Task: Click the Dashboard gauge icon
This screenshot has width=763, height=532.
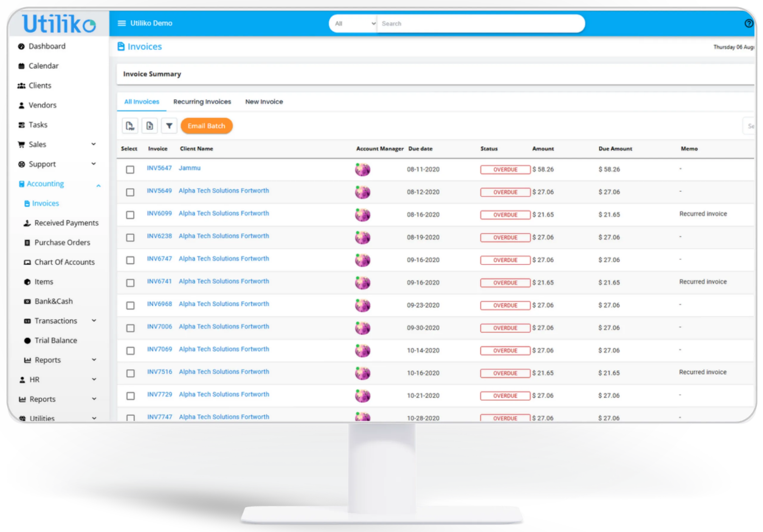Action: click(21, 46)
